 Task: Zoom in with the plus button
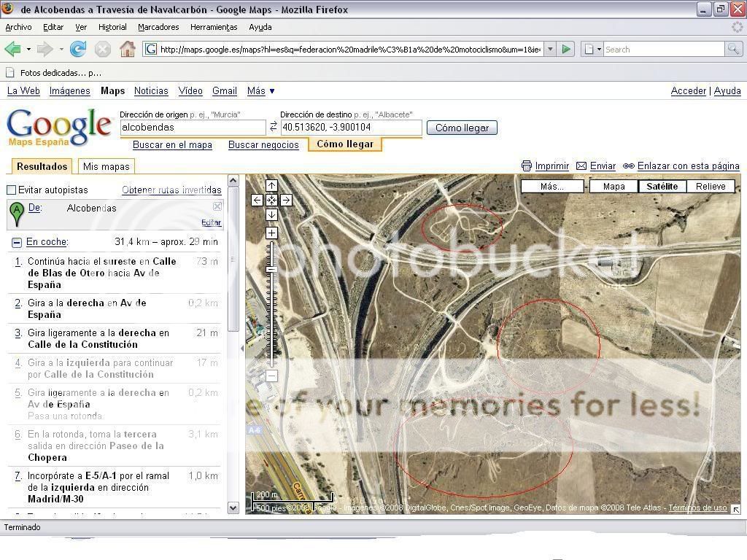coord(271,233)
